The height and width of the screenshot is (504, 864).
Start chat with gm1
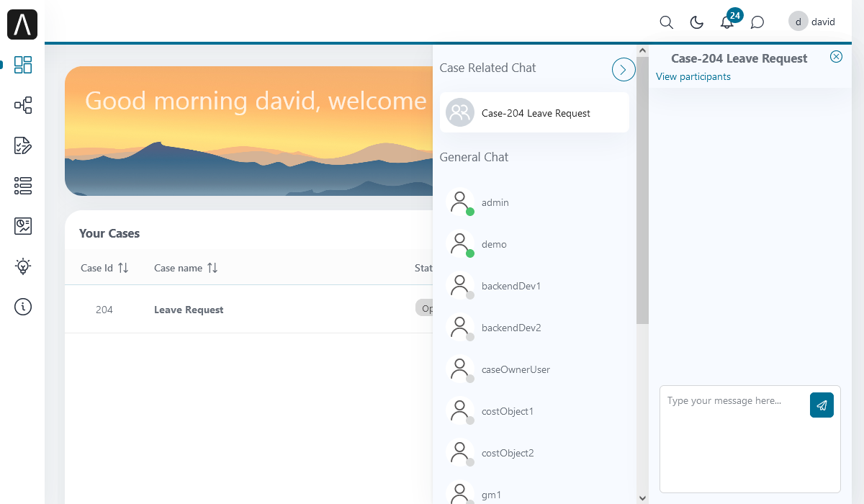pos(534,494)
